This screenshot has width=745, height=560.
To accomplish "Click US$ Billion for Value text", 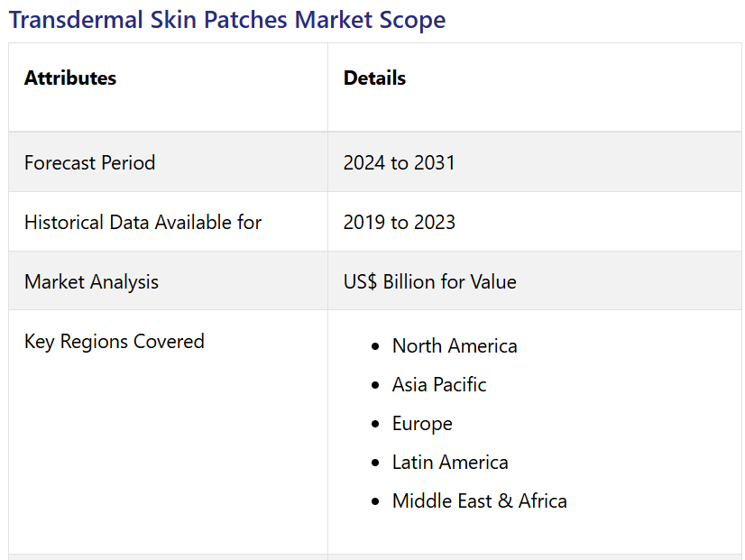I will tap(430, 282).
